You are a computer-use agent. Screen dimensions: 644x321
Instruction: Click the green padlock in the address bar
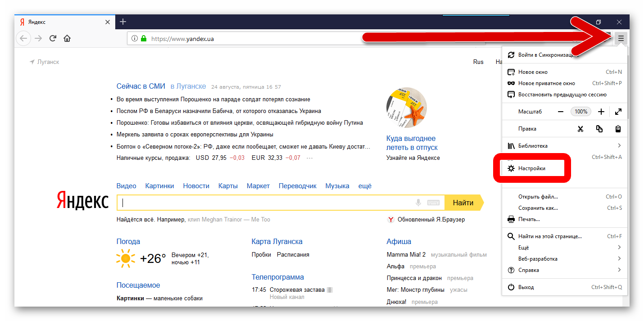coord(144,39)
